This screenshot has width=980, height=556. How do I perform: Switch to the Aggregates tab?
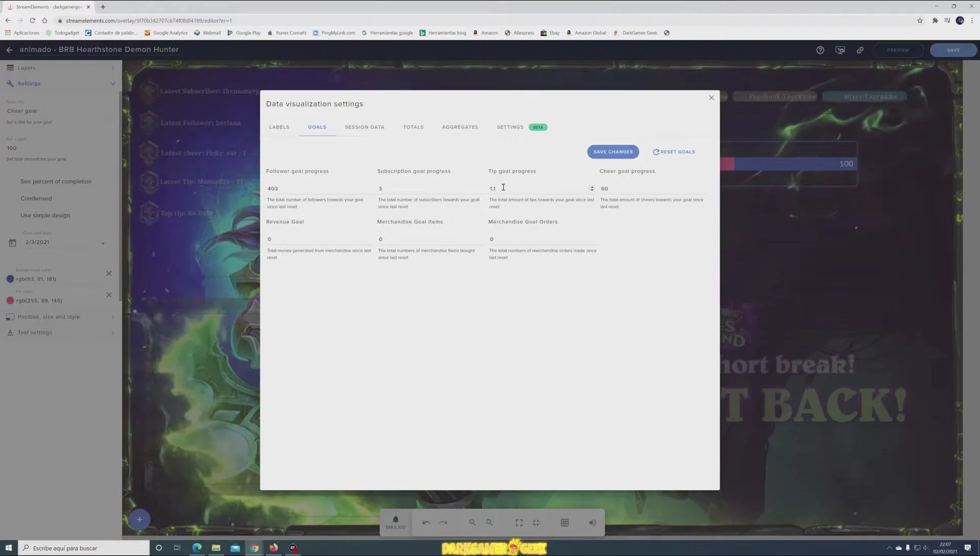pyautogui.click(x=460, y=127)
